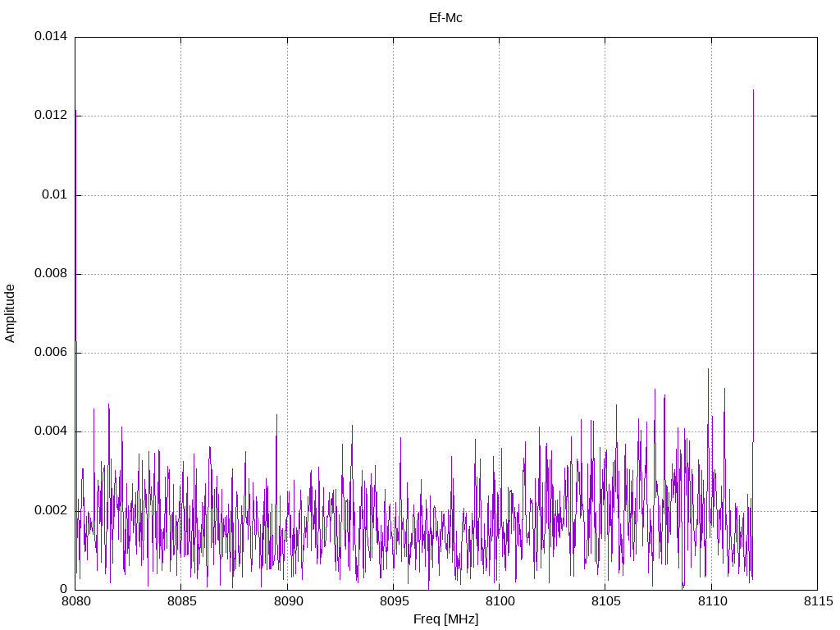Click the 8090 x-axis tick label
Viewport: 840px width, 630px height.
(x=287, y=600)
